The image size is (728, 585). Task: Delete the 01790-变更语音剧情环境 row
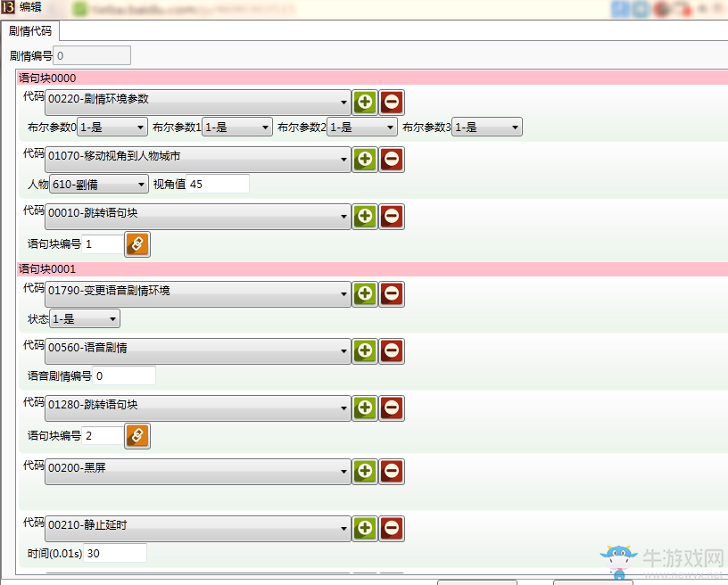coord(392,293)
